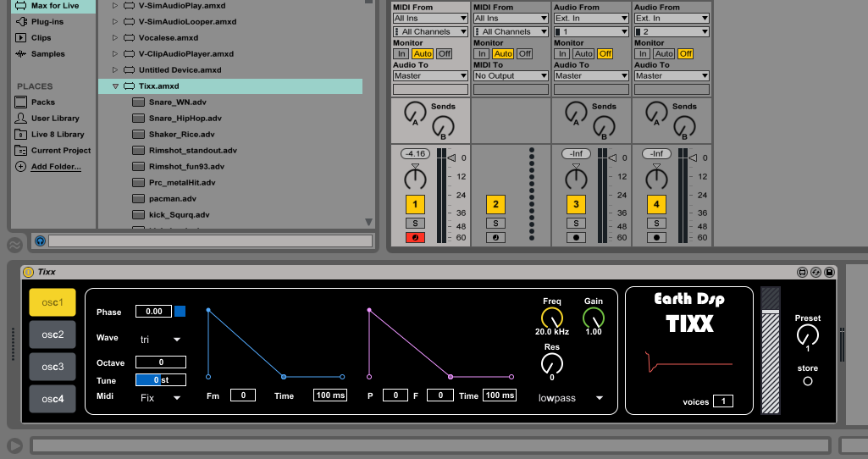Screen dimensions: 868x459
Task: Solo track 3 with the S button
Action: tap(576, 224)
